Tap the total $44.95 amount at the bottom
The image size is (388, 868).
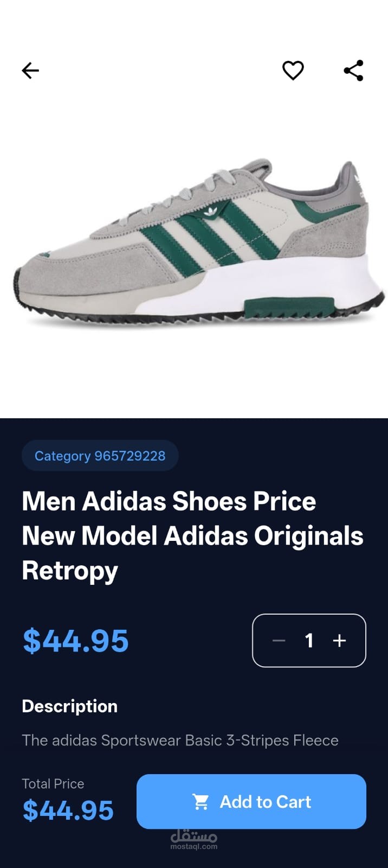click(x=68, y=810)
